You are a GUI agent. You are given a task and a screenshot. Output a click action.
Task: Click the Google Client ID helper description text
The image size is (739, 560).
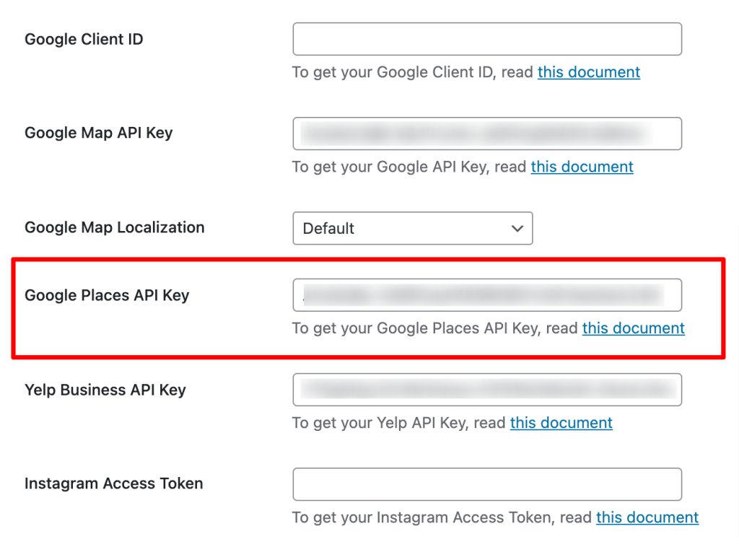point(413,72)
